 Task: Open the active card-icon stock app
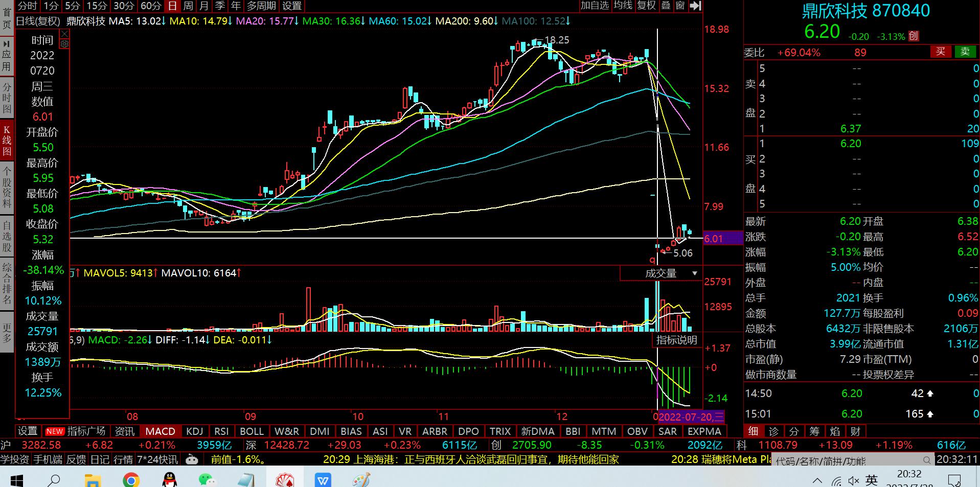pyautogui.click(x=284, y=480)
